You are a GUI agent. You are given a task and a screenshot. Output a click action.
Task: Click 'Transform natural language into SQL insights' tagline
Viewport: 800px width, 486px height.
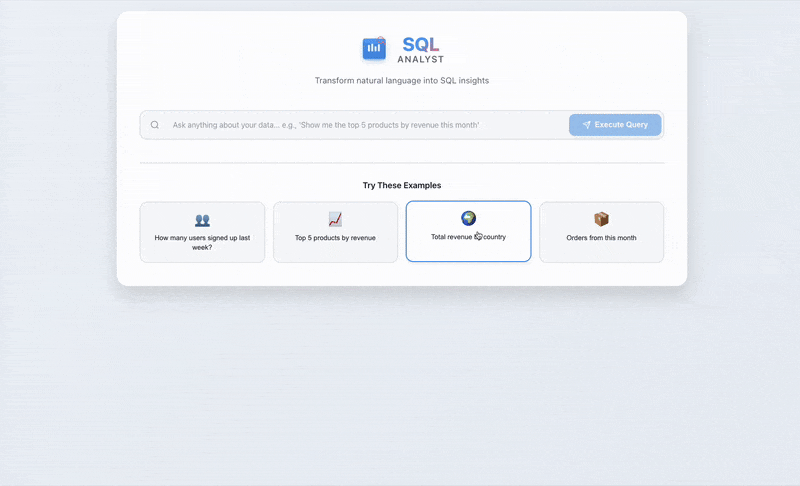pyautogui.click(x=402, y=81)
